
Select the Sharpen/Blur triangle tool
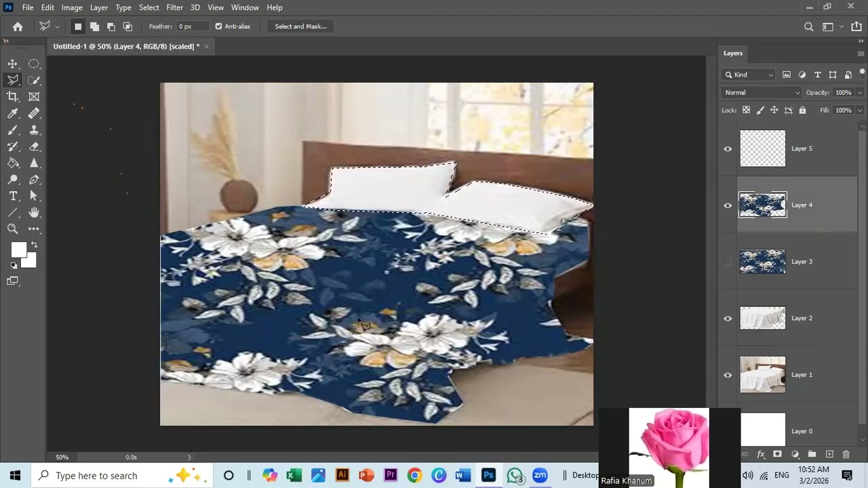34,163
